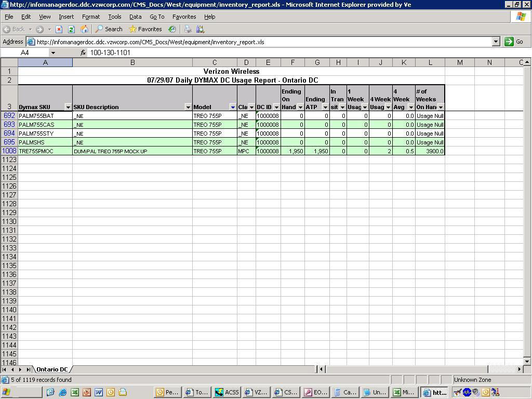The height and width of the screenshot is (399, 532).
Task: Launch Excel from quick launch bar
Action: pyautogui.click(x=75, y=393)
